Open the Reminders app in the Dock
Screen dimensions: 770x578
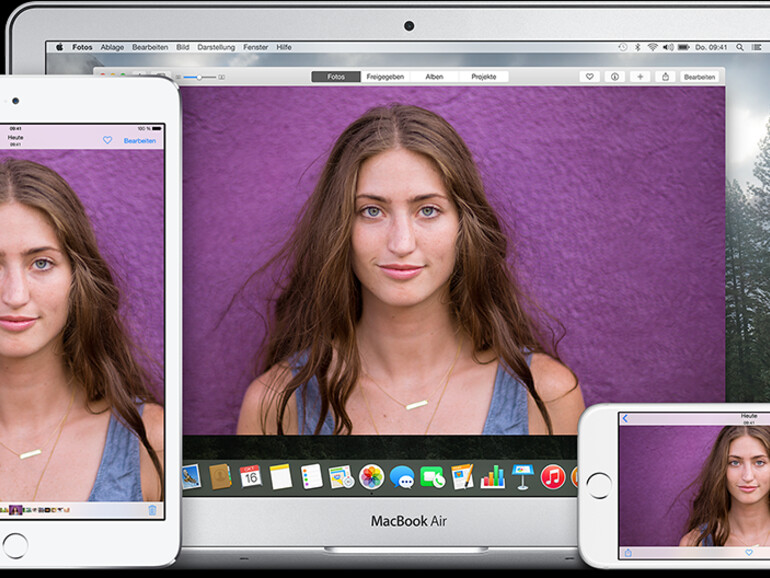[311, 476]
